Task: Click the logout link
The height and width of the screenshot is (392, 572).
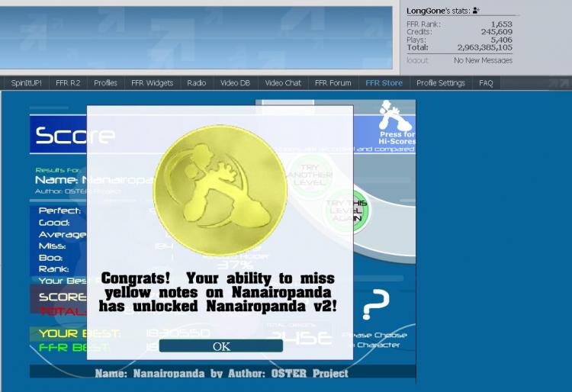Action: coord(417,60)
